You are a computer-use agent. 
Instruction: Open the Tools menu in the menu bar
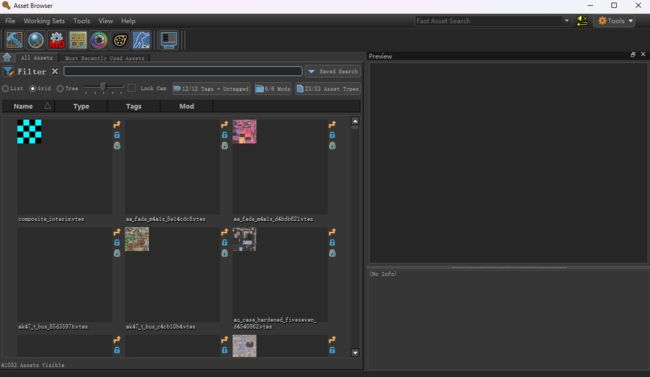coord(81,21)
